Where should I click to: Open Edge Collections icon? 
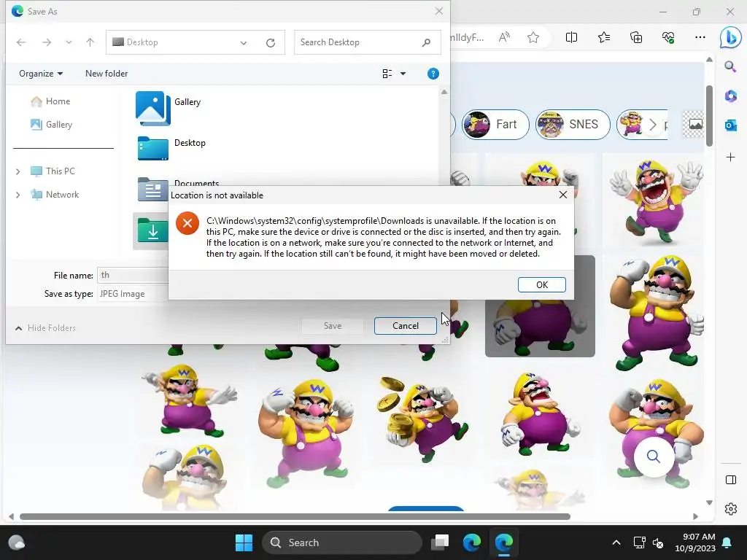click(636, 37)
